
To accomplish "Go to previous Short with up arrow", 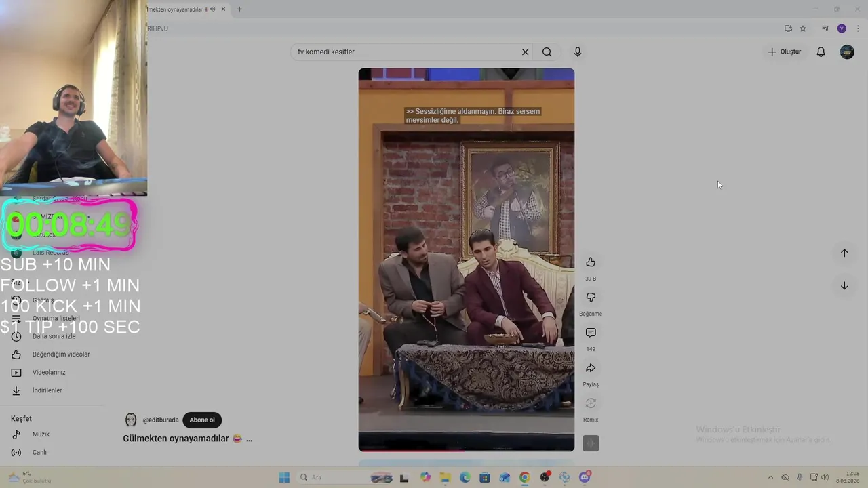I will (x=844, y=253).
